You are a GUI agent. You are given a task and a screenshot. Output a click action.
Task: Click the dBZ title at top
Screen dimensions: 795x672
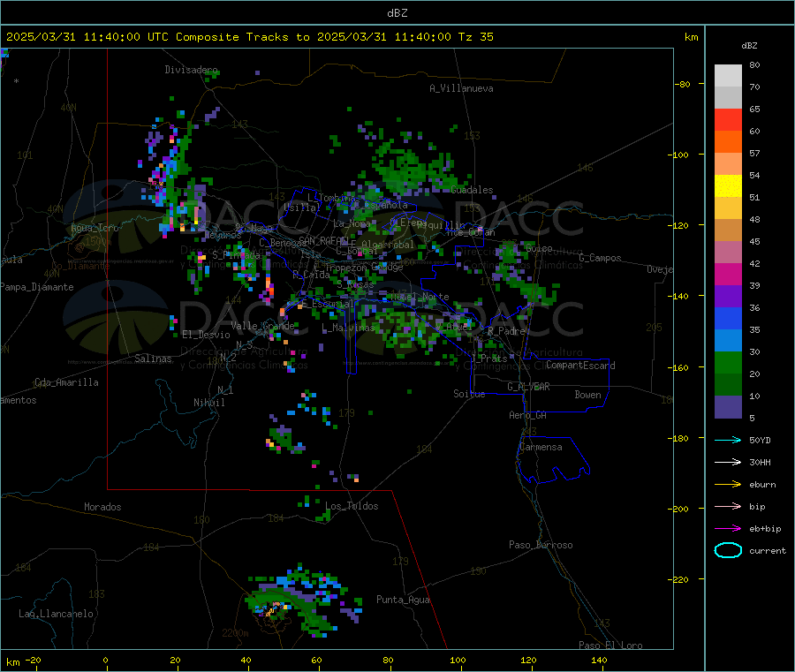pos(397,13)
